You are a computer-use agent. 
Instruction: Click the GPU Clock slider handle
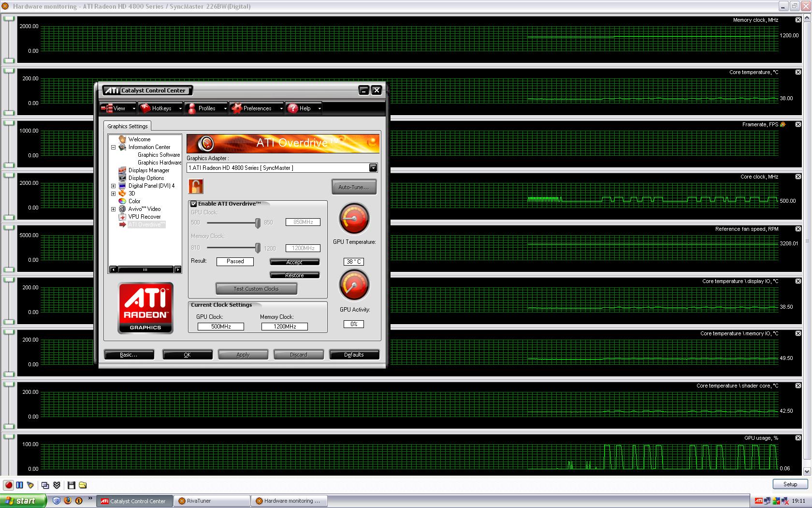258,223
